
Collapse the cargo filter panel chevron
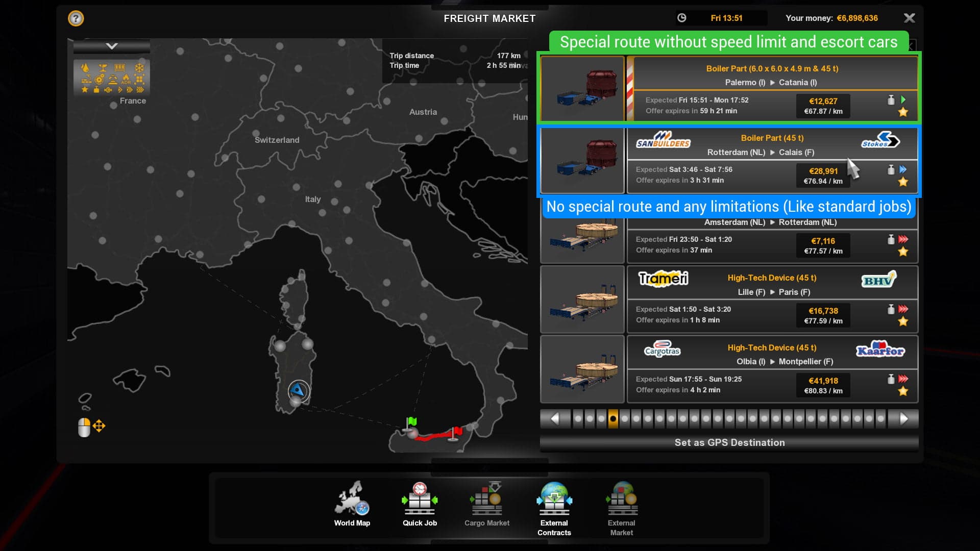pos(111,46)
